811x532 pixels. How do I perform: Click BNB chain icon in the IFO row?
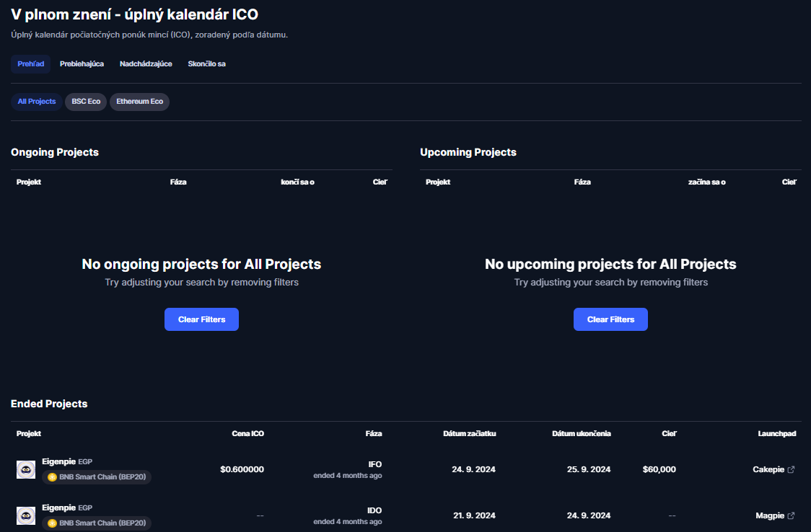(52, 477)
